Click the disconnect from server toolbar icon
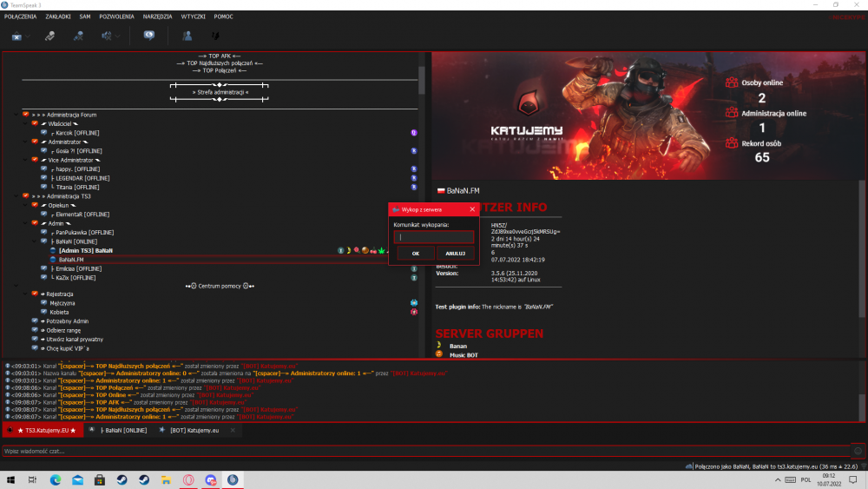The width and height of the screenshot is (868, 489). click(16, 36)
